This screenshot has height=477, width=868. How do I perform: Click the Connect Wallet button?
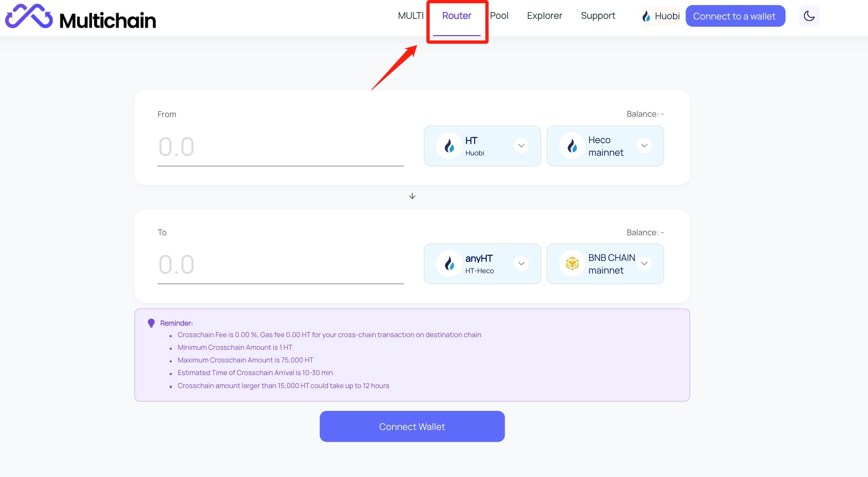(412, 426)
